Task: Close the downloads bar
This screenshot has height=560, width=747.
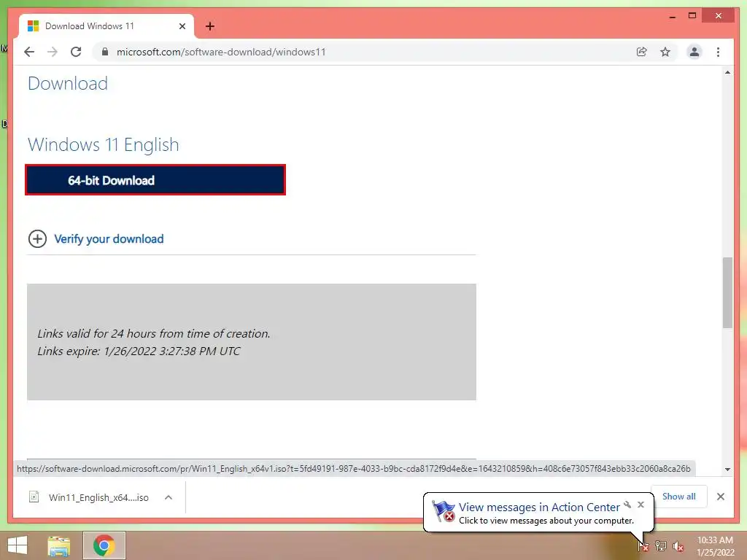Action: point(720,497)
